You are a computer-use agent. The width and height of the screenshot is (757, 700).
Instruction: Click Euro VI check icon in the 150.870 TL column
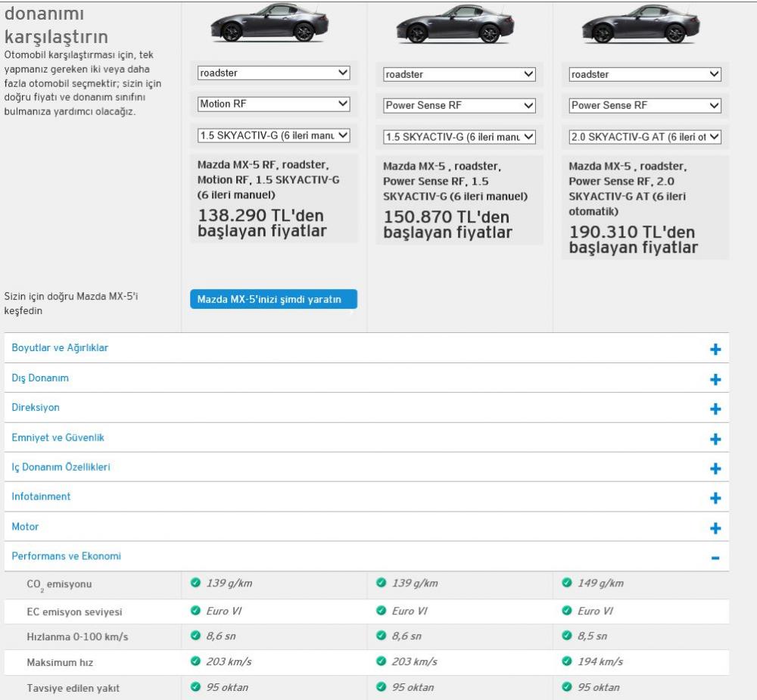coord(381,611)
